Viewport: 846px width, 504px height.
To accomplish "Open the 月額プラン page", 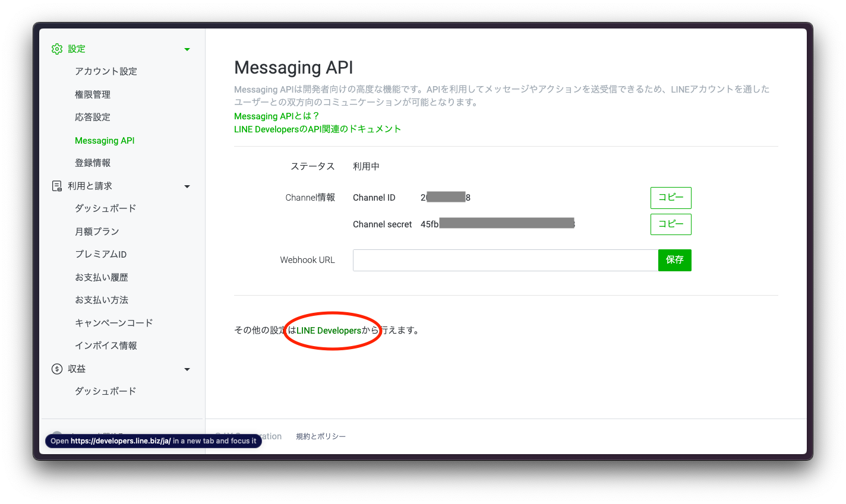I will [x=97, y=231].
